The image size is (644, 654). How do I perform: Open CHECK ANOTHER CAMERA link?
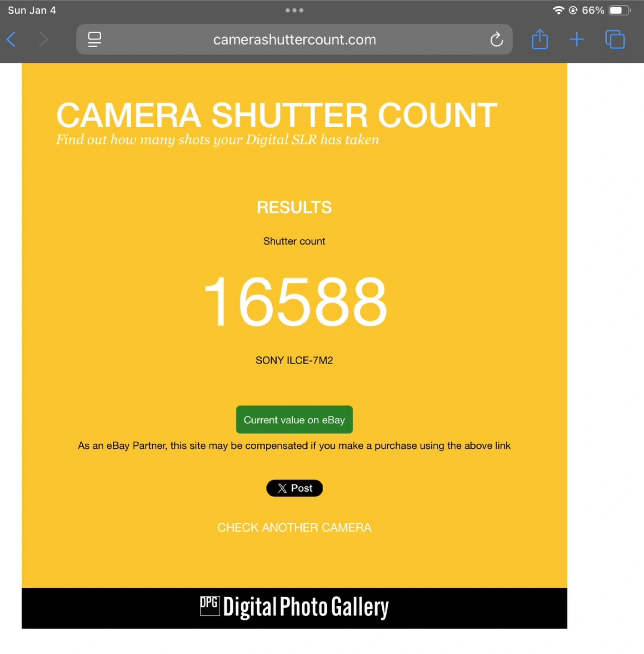[x=295, y=527]
